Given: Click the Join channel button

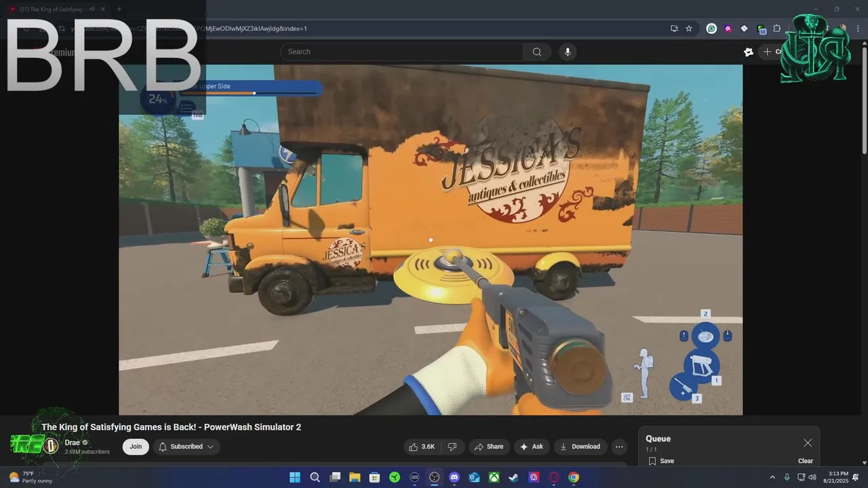Looking at the screenshot, I should click(x=136, y=447).
